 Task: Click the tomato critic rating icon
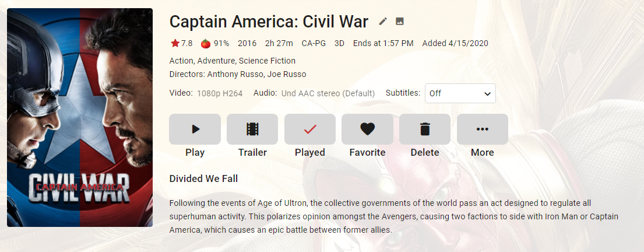point(205,43)
